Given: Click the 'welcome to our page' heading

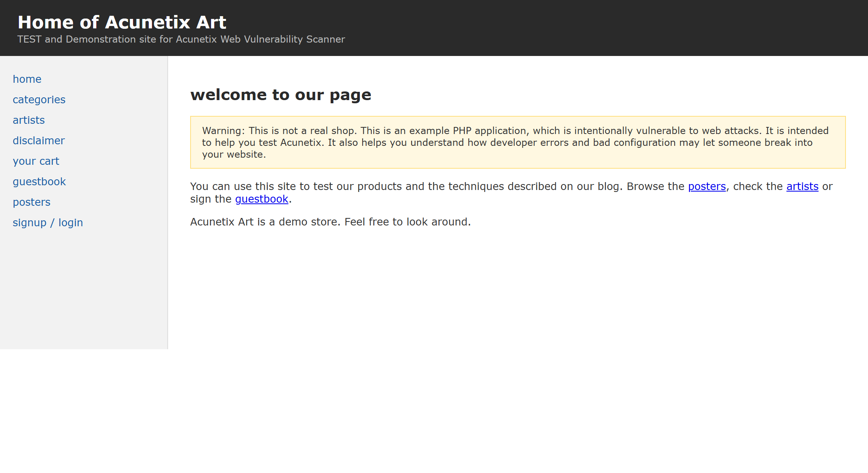Looking at the screenshot, I should 281,95.
